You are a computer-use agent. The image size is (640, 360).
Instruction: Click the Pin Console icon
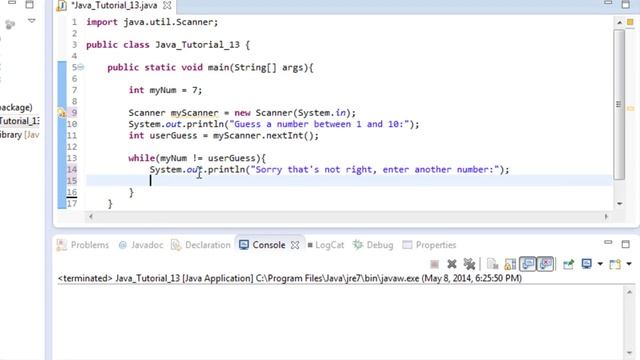[568, 264]
